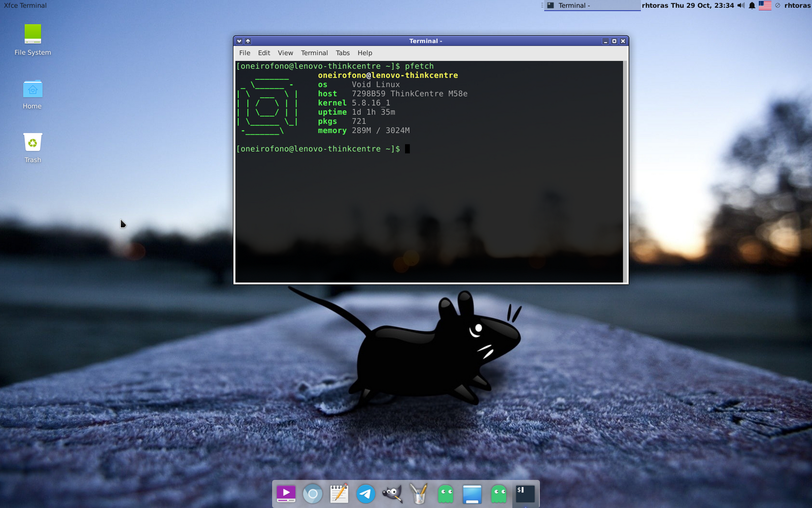812x508 pixels.
Task: Click the volume speaker icon in the panel
Action: [x=741, y=5]
